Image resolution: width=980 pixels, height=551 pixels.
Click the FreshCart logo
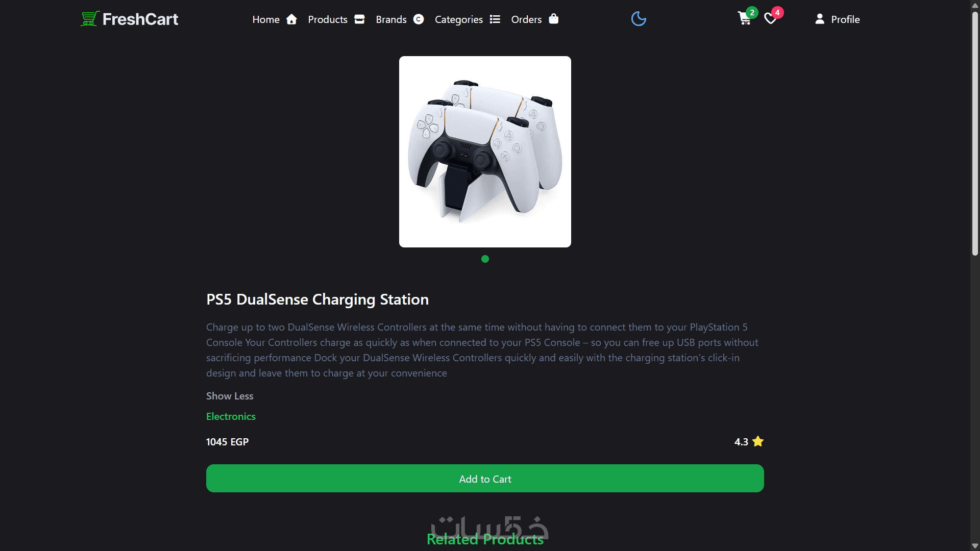[x=129, y=19]
